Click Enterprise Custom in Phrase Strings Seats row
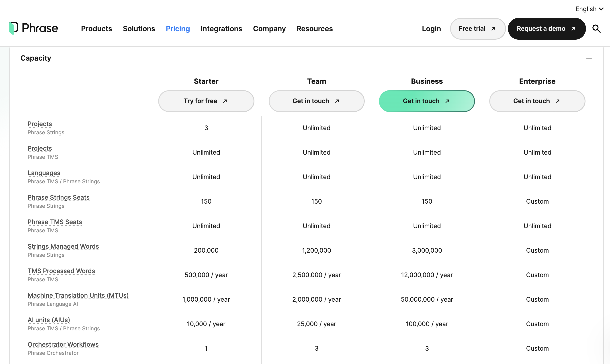This screenshot has height=364, width=610. (537, 201)
